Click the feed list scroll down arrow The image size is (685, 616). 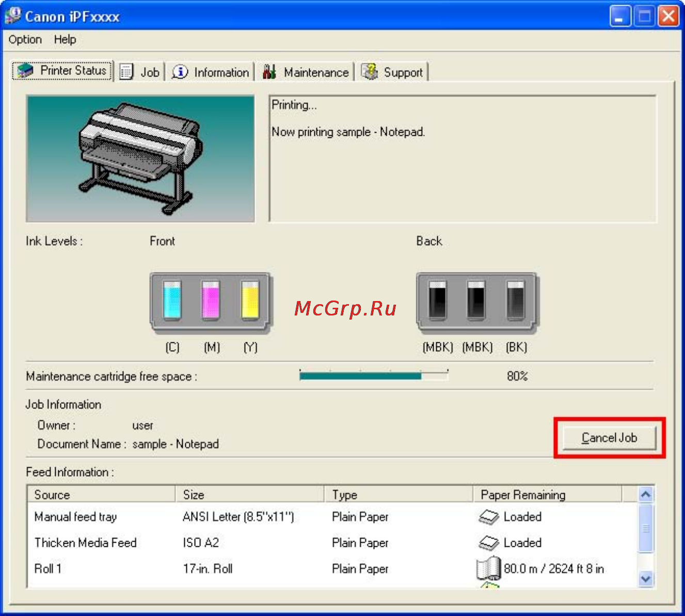click(646, 579)
